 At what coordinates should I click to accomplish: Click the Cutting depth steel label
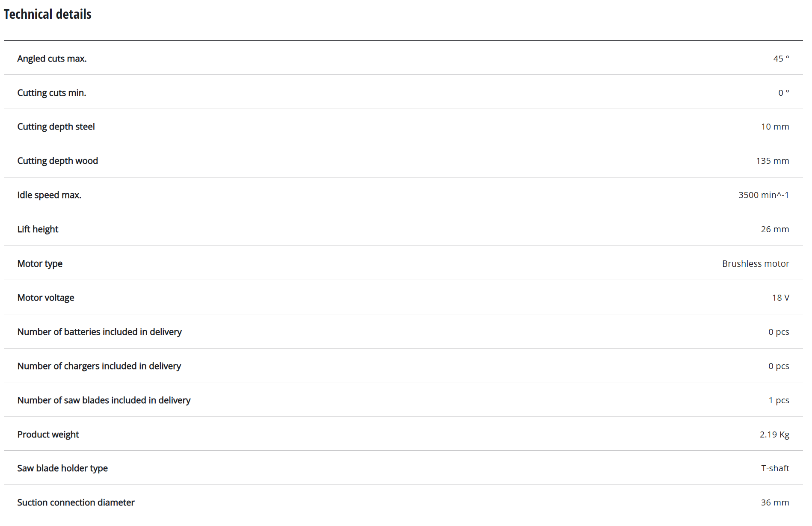[56, 127]
